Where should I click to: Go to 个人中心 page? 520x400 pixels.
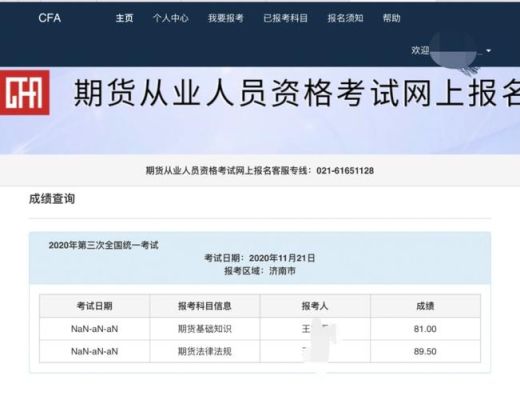pyautogui.click(x=171, y=18)
